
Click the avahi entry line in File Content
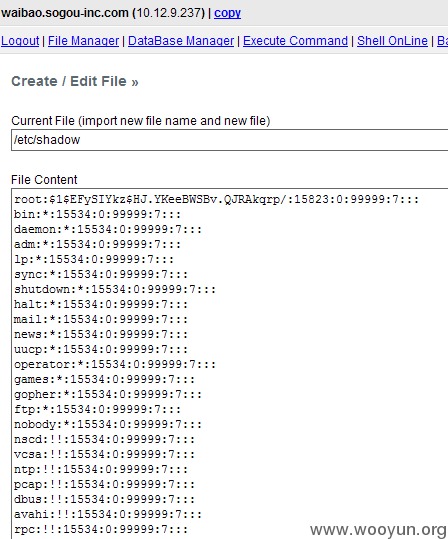coord(108,514)
